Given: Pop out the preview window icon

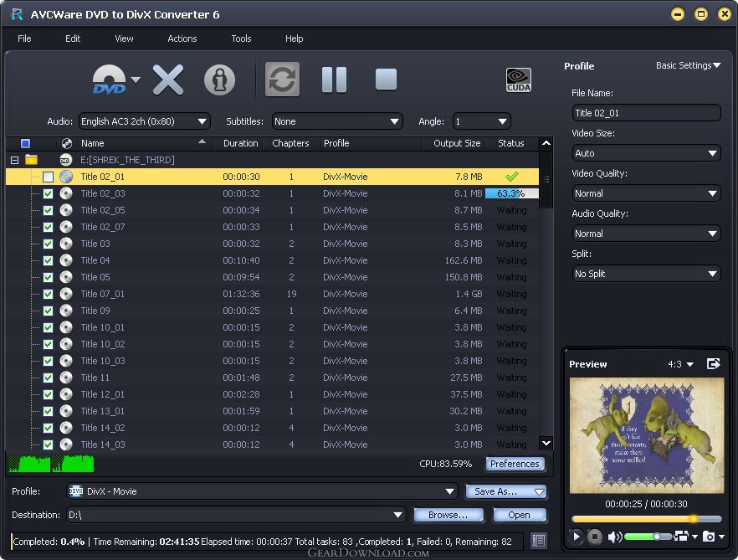Looking at the screenshot, I should (x=714, y=363).
